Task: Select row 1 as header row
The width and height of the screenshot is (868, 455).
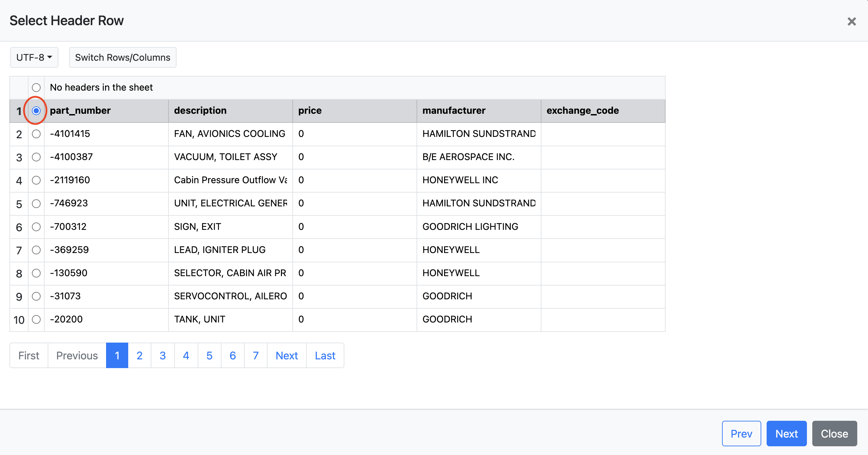Action: coord(36,110)
